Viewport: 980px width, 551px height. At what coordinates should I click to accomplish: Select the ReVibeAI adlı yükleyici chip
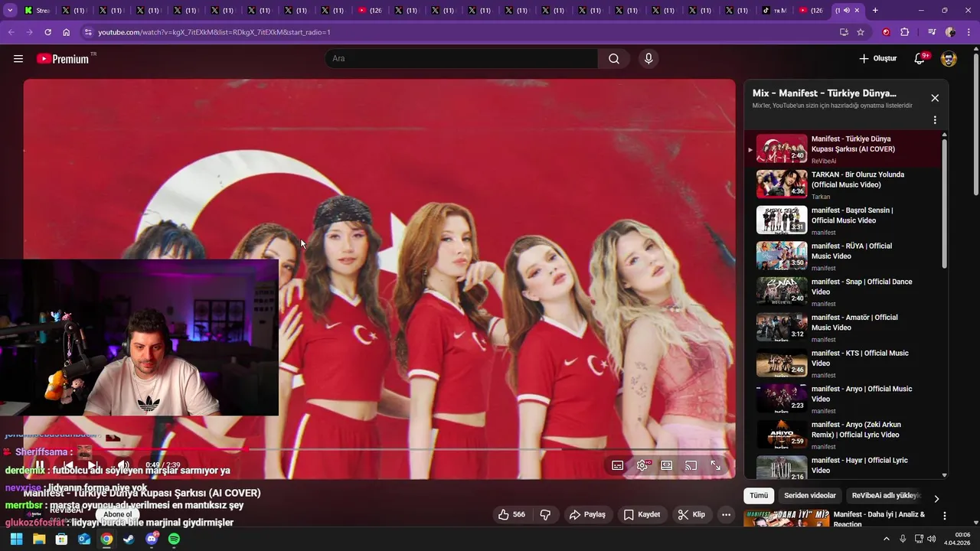coord(886,496)
